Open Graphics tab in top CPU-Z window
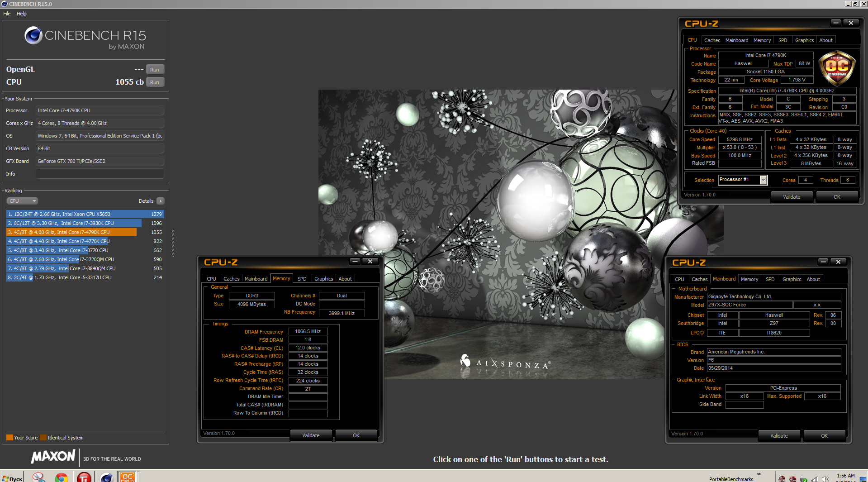 [x=804, y=40]
